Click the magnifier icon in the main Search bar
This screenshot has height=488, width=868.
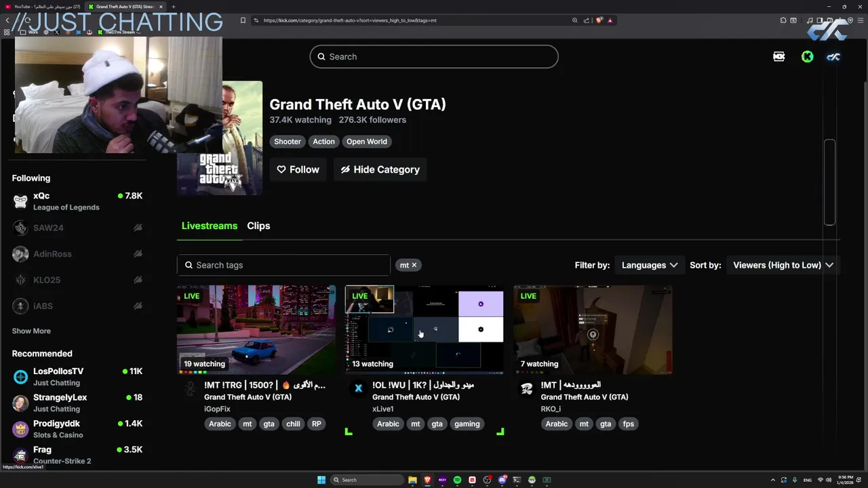(321, 57)
